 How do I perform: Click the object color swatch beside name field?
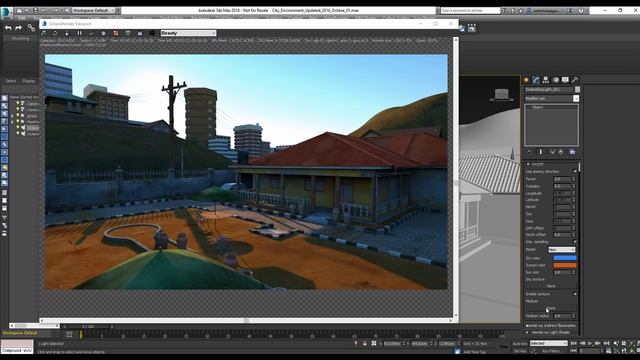coord(577,89)
